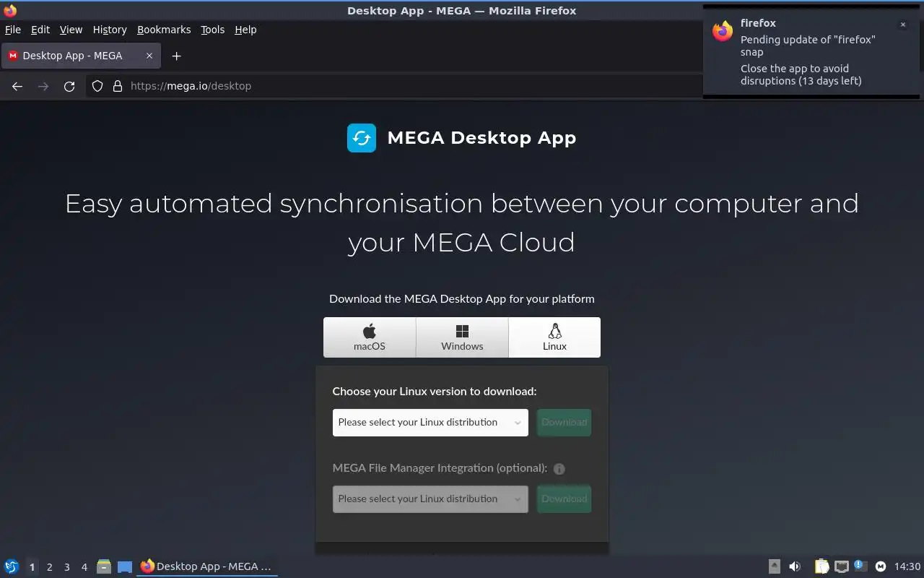This screenshot has width=924, height=578.
Task: Click the volume speaker tray icon
Action: coord(795,566)
